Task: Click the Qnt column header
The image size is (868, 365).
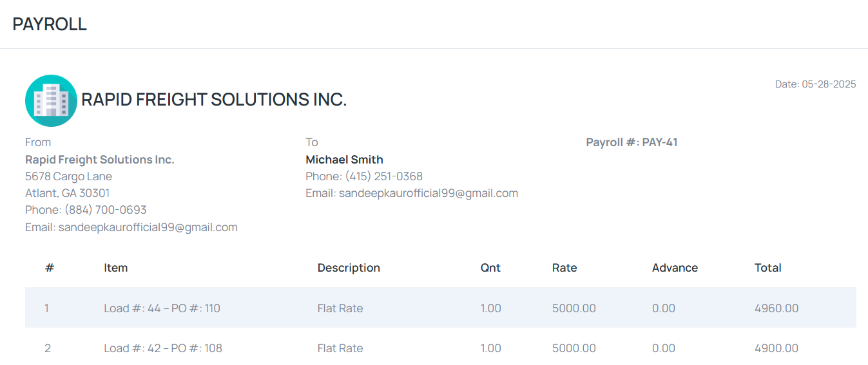Action: tap(490, 268)
